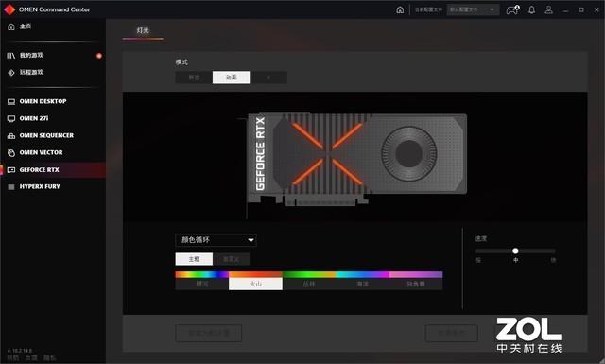The image size is (605, 364).
Task: Switch to the 灯光 lighting tab
Action: pyautogui.click(x=143, y=30)
